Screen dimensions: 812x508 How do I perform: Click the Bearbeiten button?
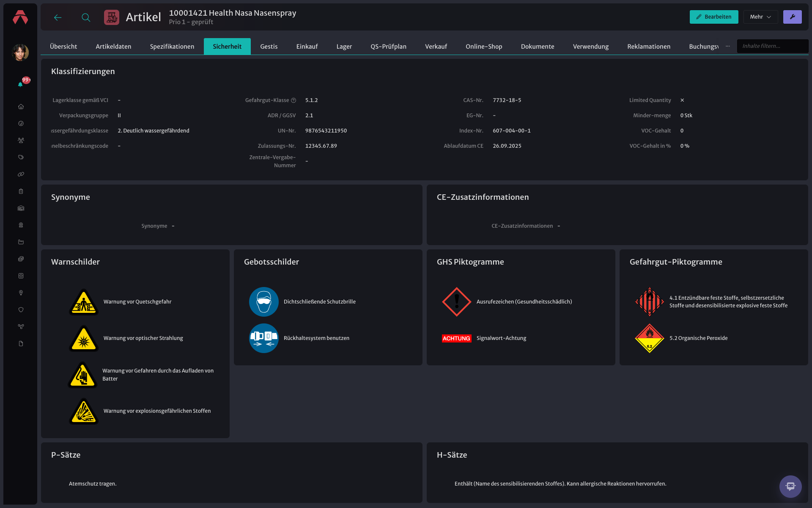pos(714,17)
